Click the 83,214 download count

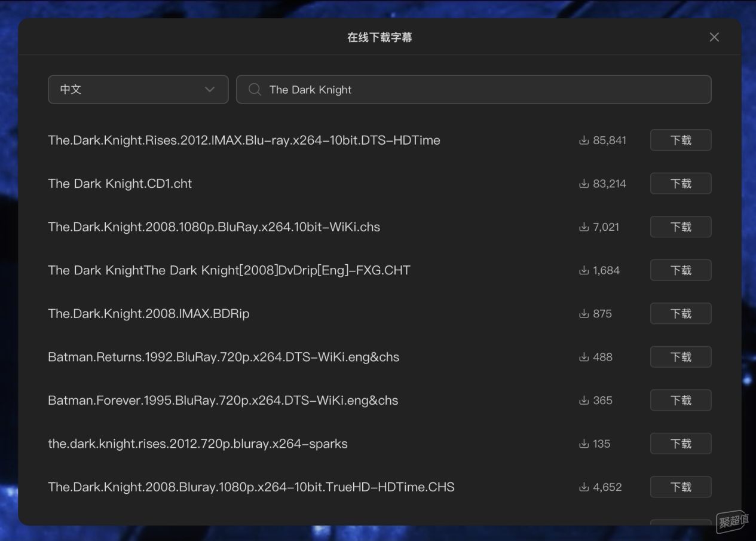click(610, 184)
